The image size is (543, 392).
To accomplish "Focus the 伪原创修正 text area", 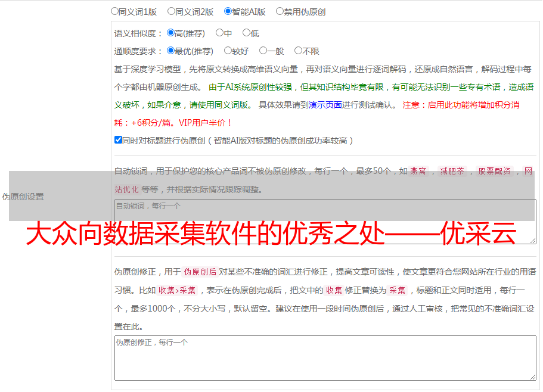I will pos(325,359).
